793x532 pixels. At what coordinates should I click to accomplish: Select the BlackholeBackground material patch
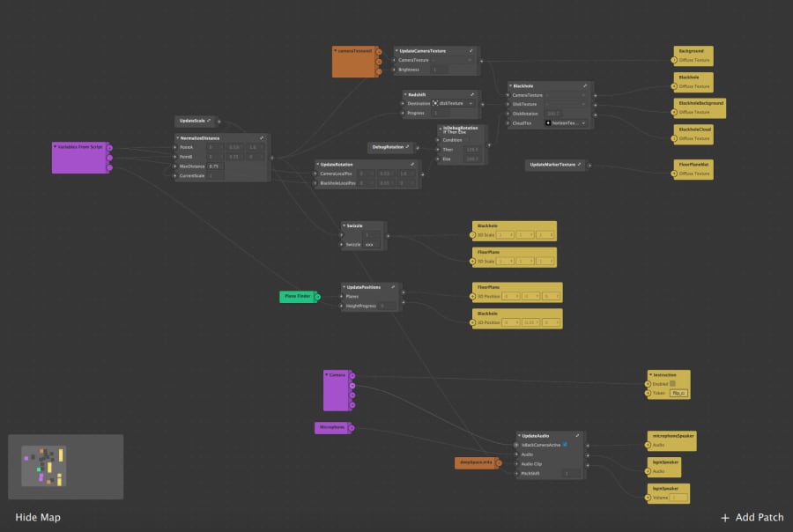[700, 108]
